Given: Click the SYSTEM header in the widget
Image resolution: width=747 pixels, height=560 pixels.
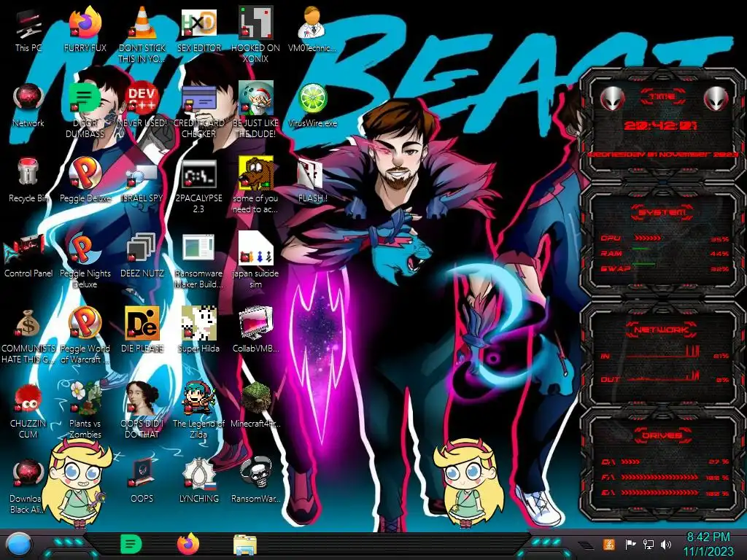Looking at the screenshot, I should coord(662,212).
